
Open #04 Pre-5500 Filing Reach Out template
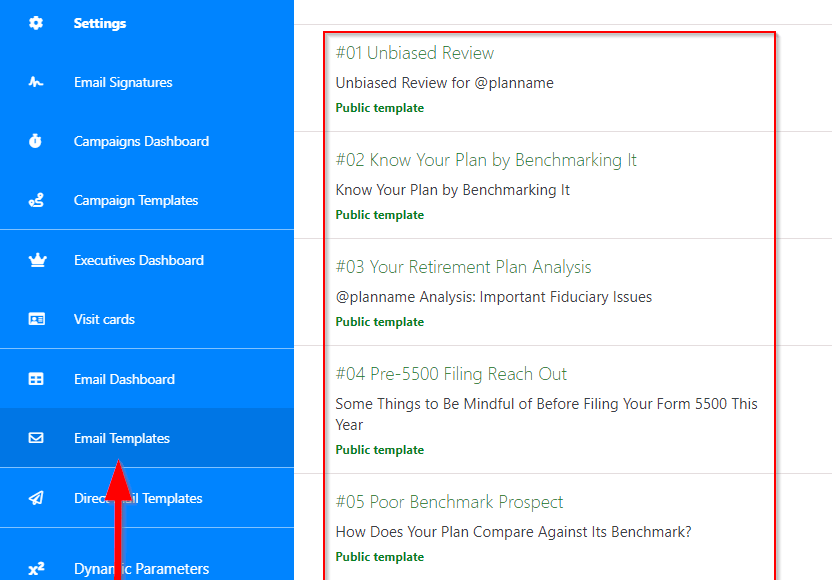(x=451, y=374)
